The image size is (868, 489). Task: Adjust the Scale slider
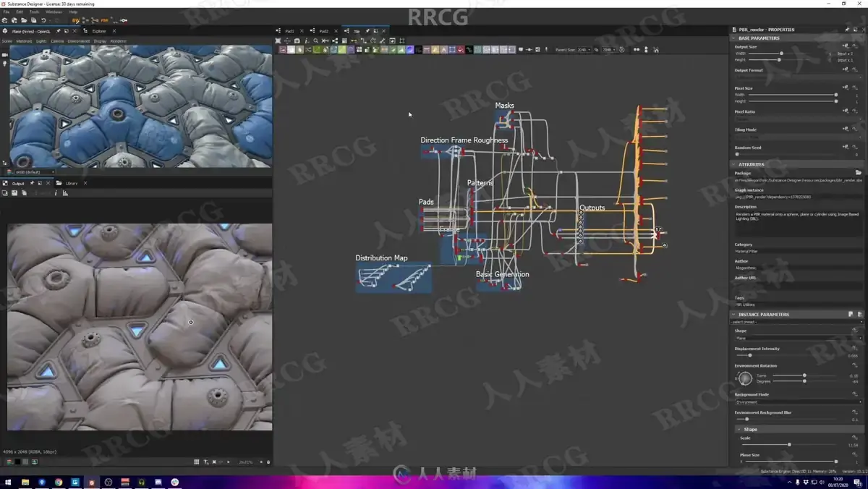pos(789,444)
